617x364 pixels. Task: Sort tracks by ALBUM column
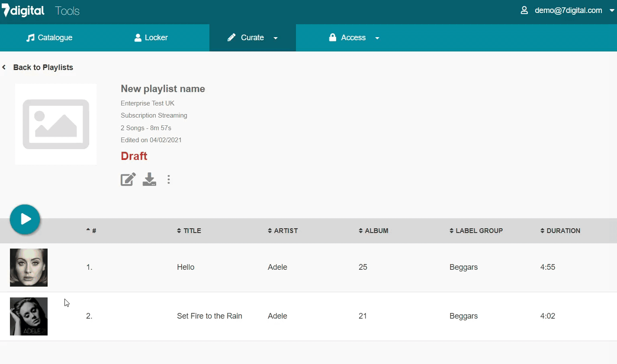(373, 231)
